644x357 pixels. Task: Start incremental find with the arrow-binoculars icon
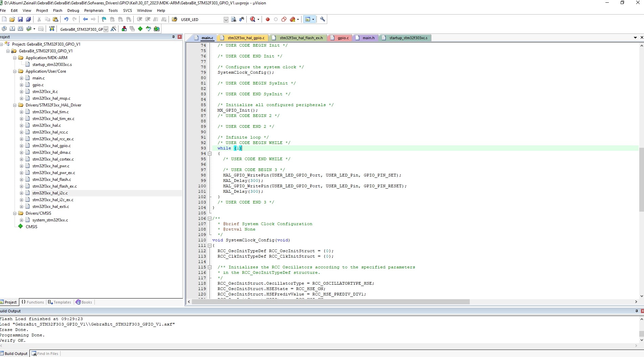click(x=242, y=19)
